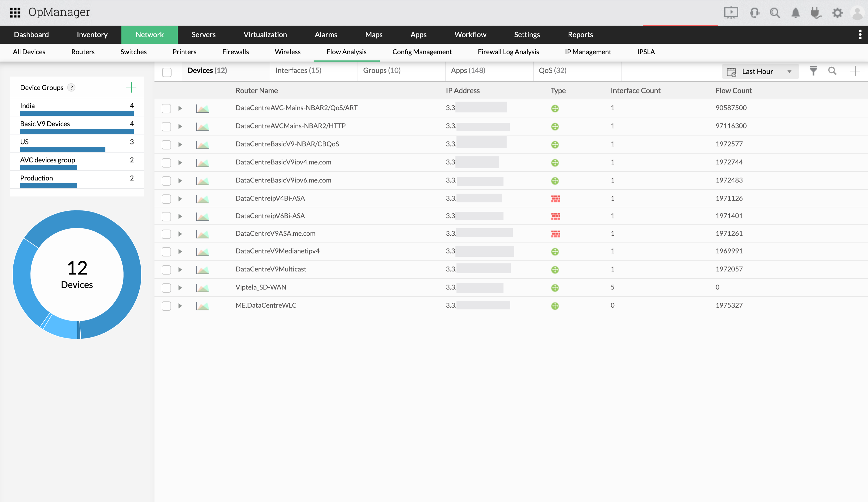Switch to the Interfaces (15) tab
The width and height of the screenshot is (868, 502).
[x=298, y=70]
